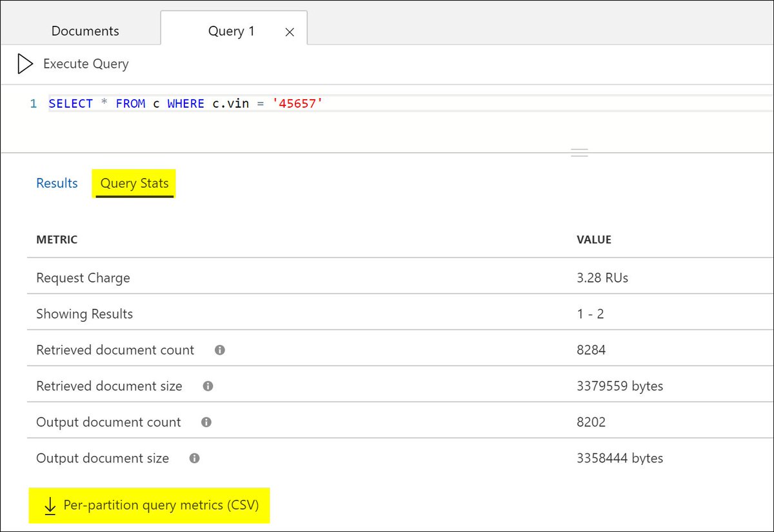The width and height of the screenshot is (774, 532).
Task: Show info for Retrieved document size
Action: click(208, 386)
